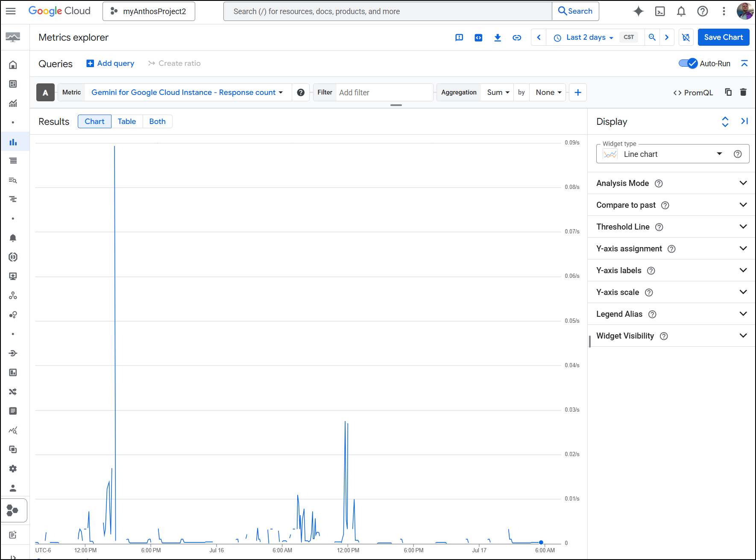Screen dimensions: 756x560
Task: Click the CST timezone chip
Action: coord(629,38)
